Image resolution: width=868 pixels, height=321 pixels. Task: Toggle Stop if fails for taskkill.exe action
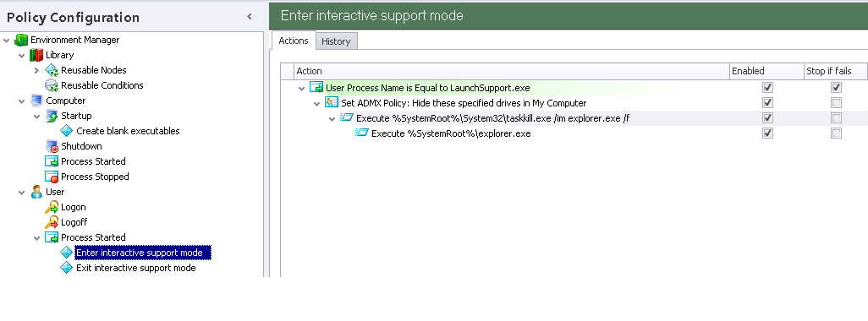click(836, 117)
